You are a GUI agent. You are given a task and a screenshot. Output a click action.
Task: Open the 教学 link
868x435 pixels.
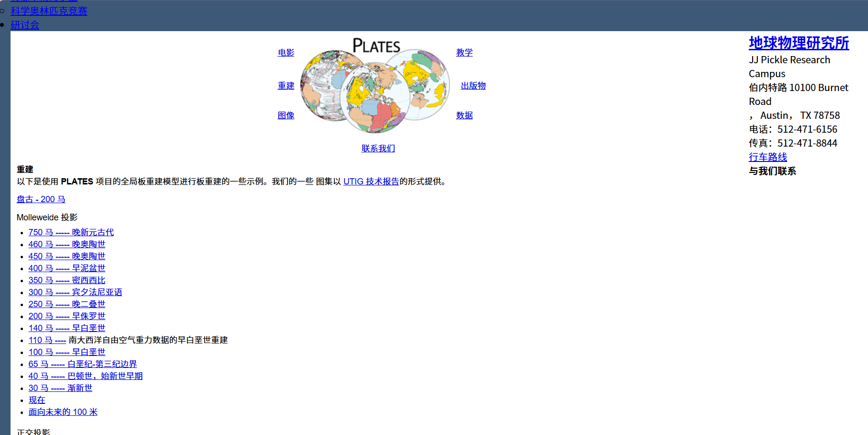(464, 53)
